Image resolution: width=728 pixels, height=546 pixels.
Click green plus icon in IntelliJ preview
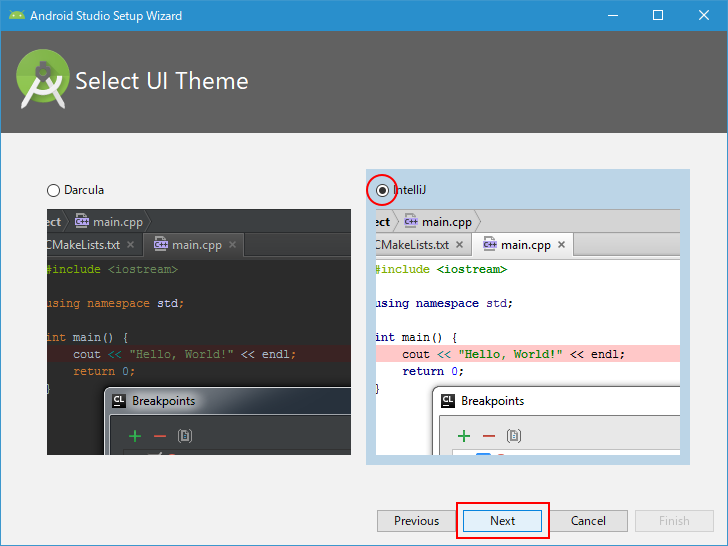[x=463, y=436]
